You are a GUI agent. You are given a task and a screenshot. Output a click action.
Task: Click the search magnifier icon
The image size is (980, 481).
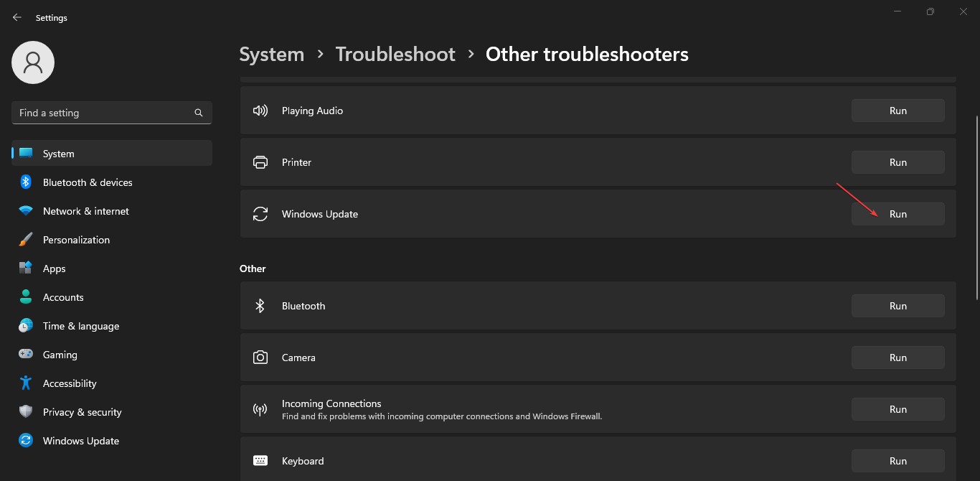tap(199, 113)
